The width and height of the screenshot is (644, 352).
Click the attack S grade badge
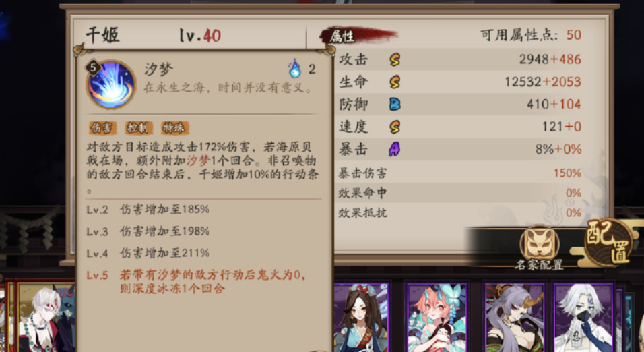coord(395,59)
